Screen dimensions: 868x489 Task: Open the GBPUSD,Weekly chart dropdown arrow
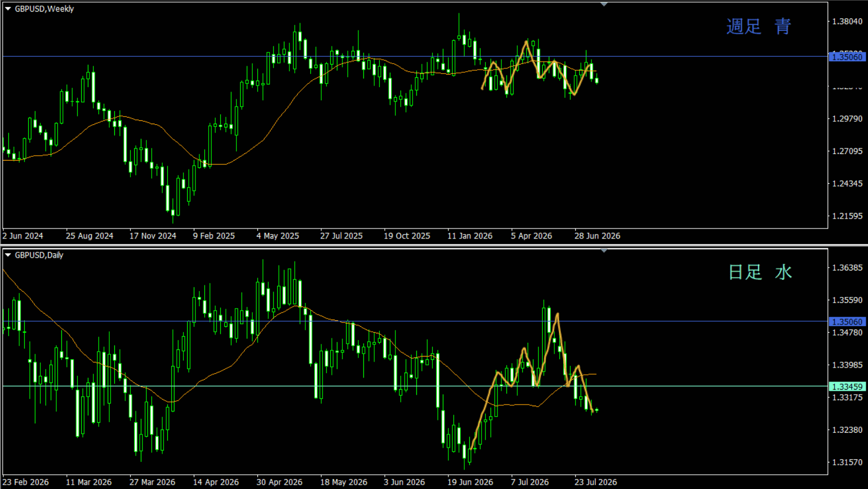8,9
